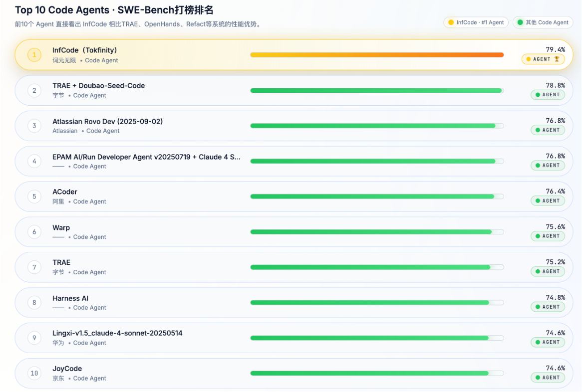This screenshot has width=582, height=392.
Task: Click the green score bar for TRAE + Doubao-Seed-Code
Action: (376, 90)
